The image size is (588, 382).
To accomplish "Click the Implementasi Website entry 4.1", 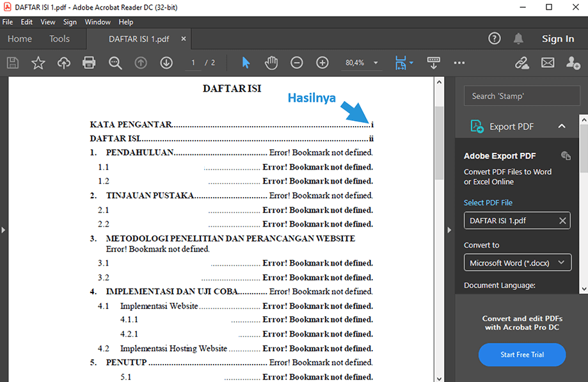I will (235, 306).
